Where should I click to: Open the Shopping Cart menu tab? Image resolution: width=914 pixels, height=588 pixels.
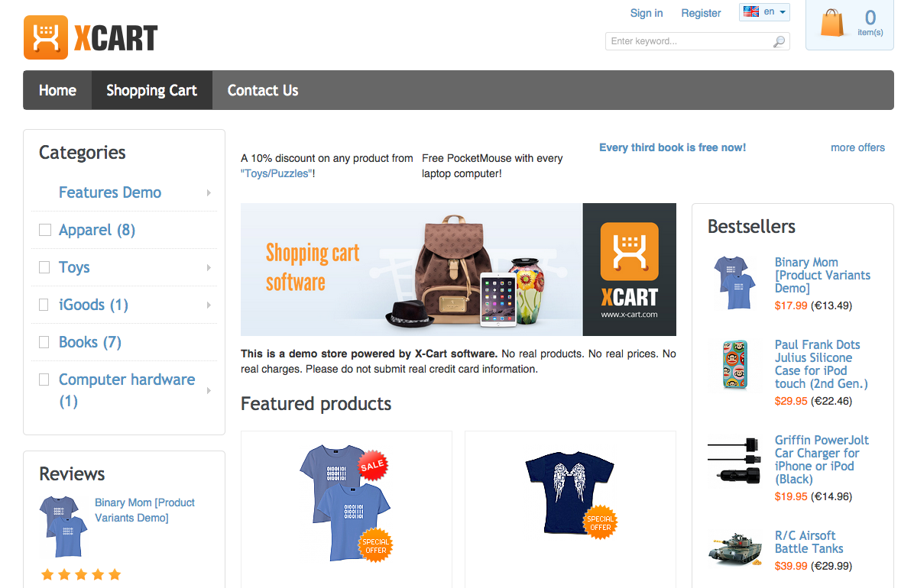(x=151, y=90)
